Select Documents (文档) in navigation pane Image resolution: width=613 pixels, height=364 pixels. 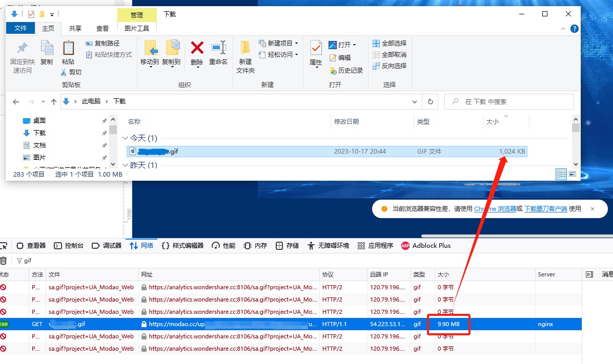coord(34,145)
